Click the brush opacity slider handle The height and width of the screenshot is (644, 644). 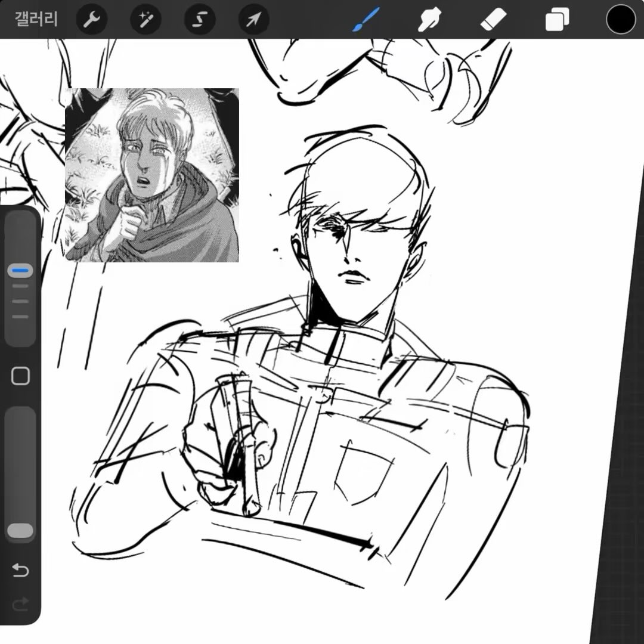click(x=20, y=530)
